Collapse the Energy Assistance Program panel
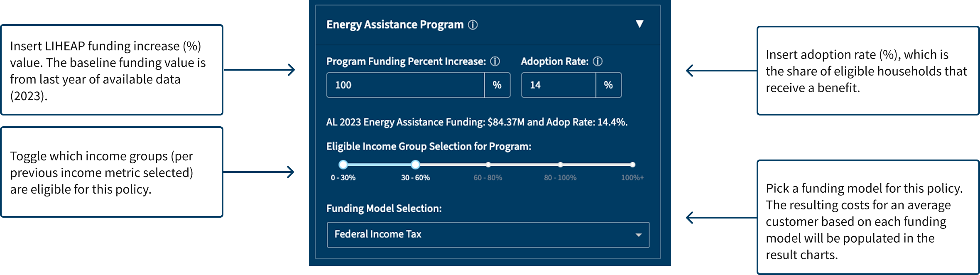 tap(639, 24)
